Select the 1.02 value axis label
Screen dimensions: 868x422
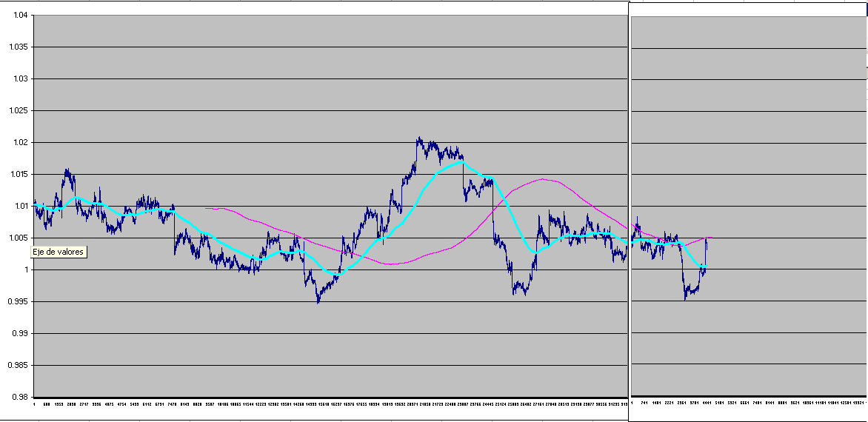click(x=20, y=143)
